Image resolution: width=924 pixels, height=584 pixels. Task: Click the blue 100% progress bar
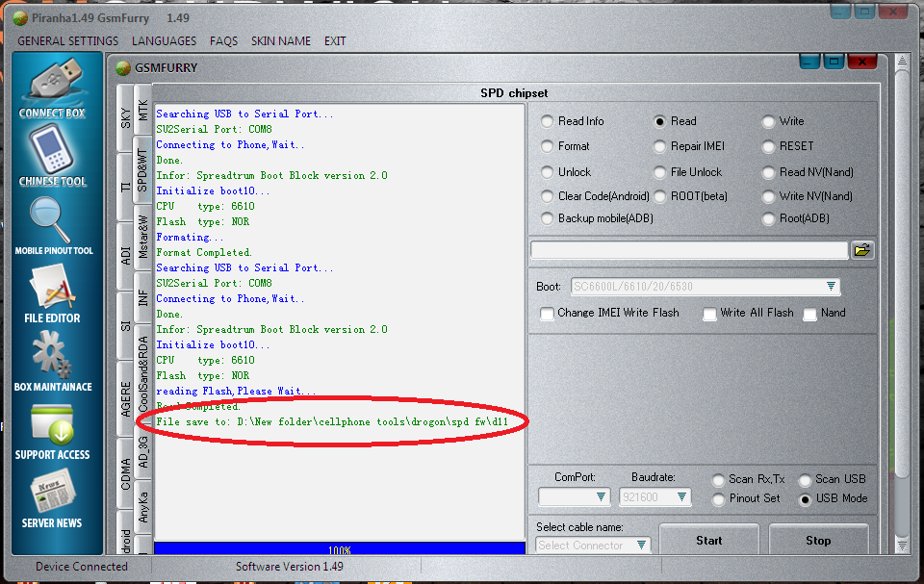pos(339,549)
